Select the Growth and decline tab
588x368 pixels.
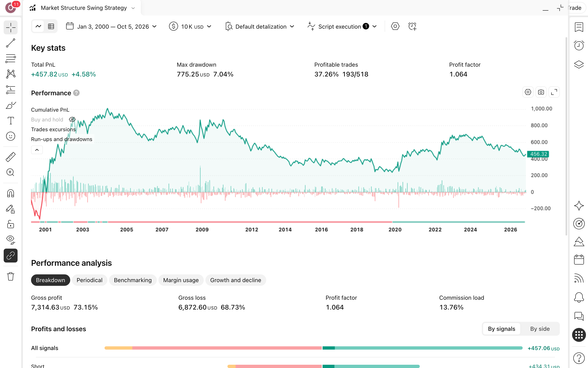coord(235,280)
